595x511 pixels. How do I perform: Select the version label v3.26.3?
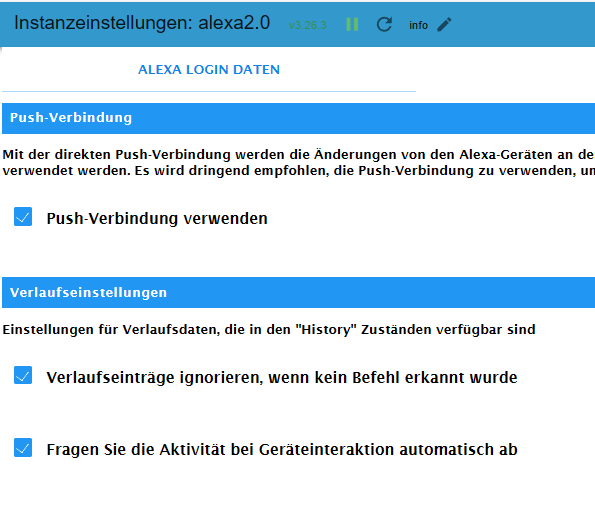[x=307, y=25]
